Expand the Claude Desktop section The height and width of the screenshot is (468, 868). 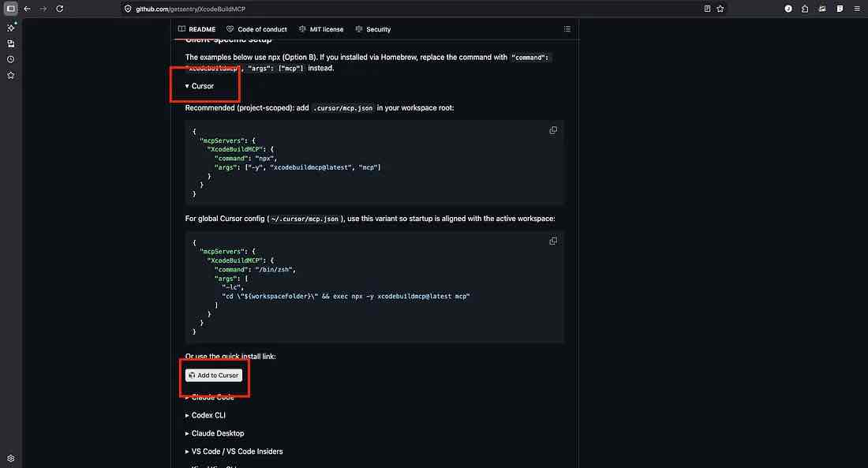tap(215, 433)
